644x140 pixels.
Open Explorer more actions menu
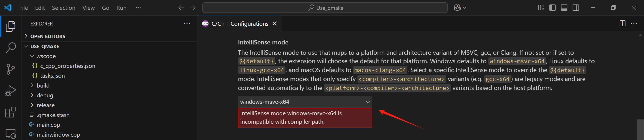pyautogui.click(x=187, y=23)
